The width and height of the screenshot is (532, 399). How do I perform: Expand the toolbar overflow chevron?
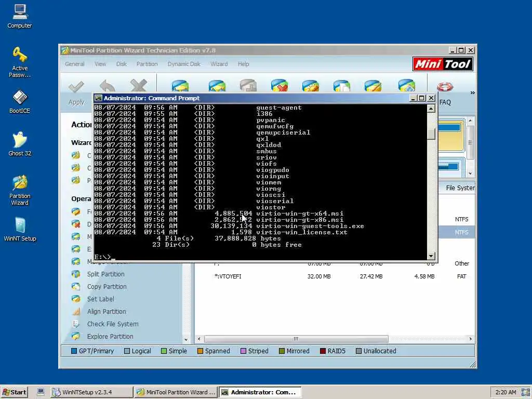(x=472, y=92)
